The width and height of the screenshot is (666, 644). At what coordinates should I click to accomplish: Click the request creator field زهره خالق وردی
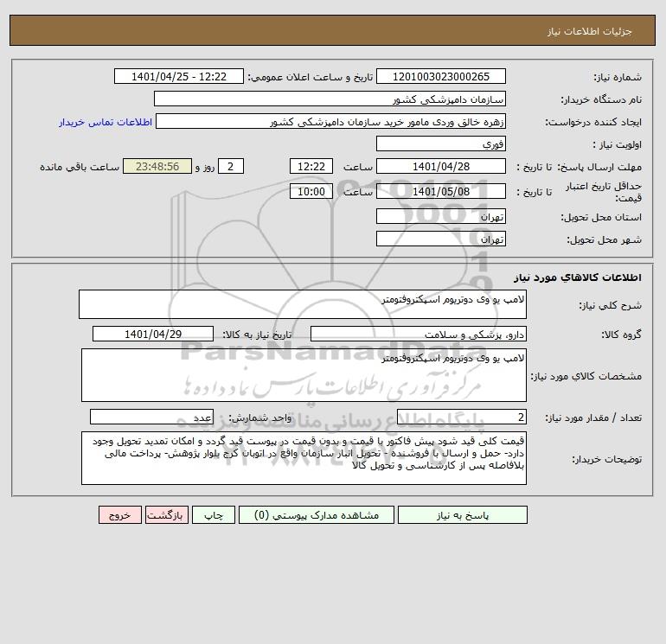pyautogui.click(x=330, y=121)
